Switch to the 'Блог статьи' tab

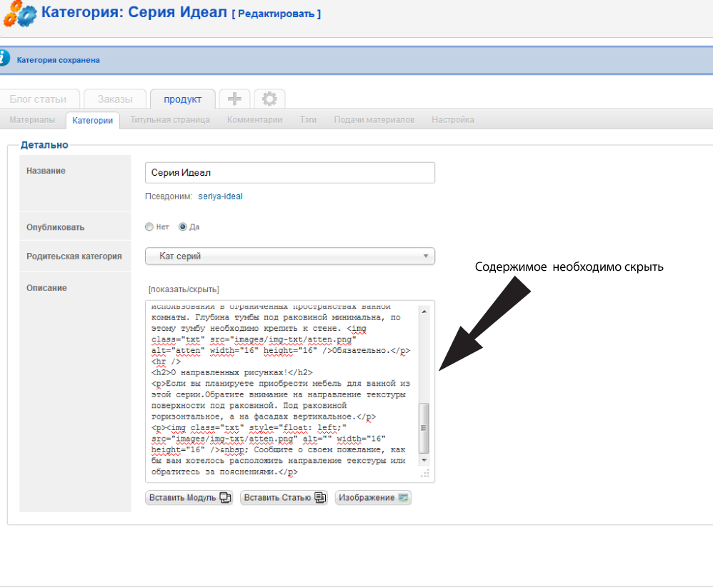tap(38, 99)
